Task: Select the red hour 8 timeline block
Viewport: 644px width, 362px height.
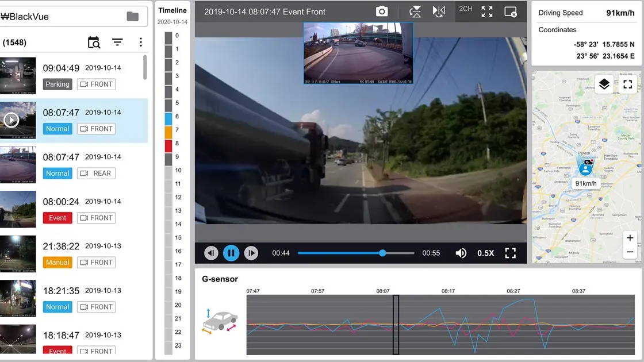Action: tap(168, 146)
